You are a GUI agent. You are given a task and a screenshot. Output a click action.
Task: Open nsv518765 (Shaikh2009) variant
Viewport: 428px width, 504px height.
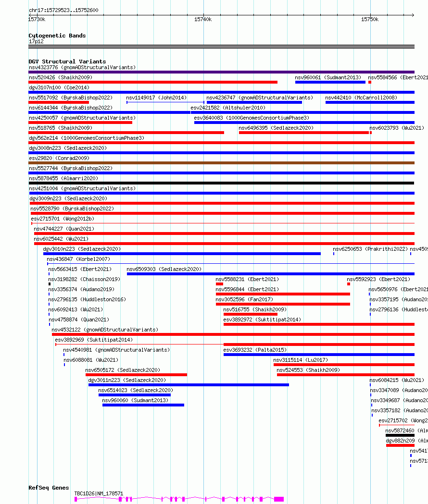(61, 128)
